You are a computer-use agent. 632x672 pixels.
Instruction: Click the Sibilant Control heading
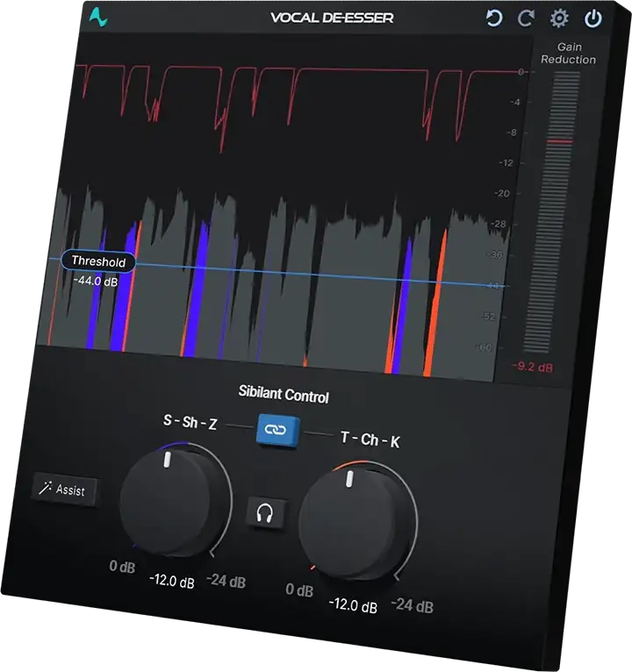(284, 394)
